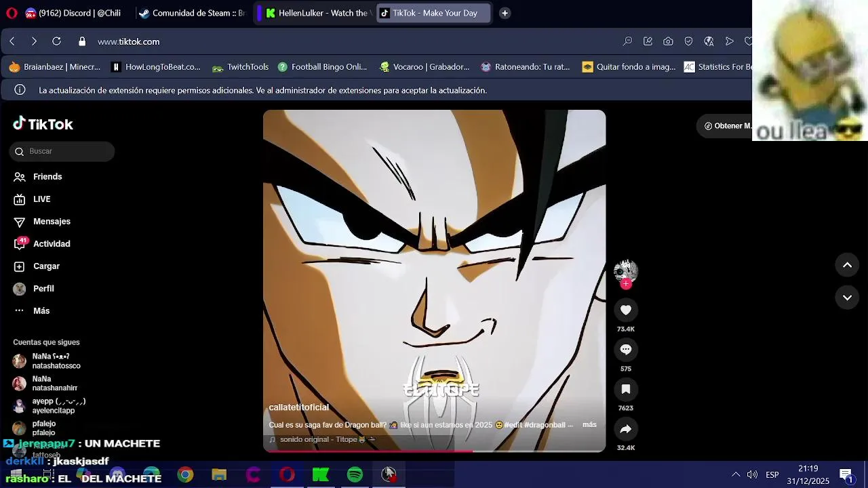Open Braianbaez Minecraft bookmark
The width and height of the screenshot is (868, 488).
[54, 66]
